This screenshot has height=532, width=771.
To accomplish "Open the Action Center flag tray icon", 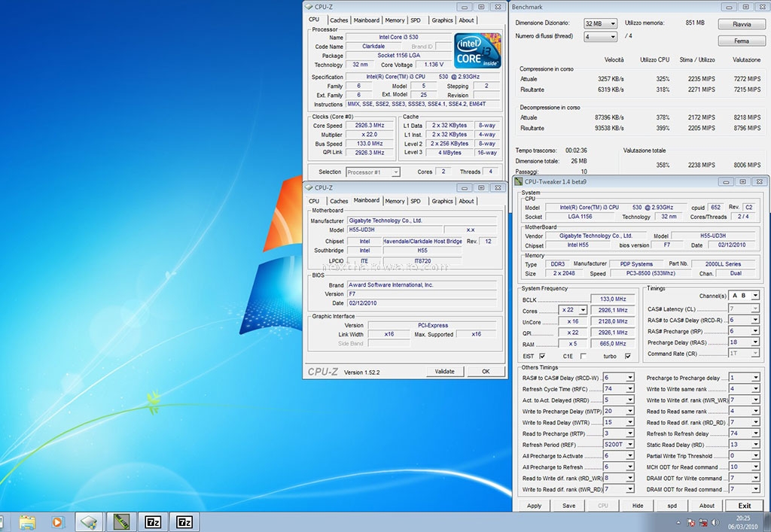I will [x=691, y=523].
